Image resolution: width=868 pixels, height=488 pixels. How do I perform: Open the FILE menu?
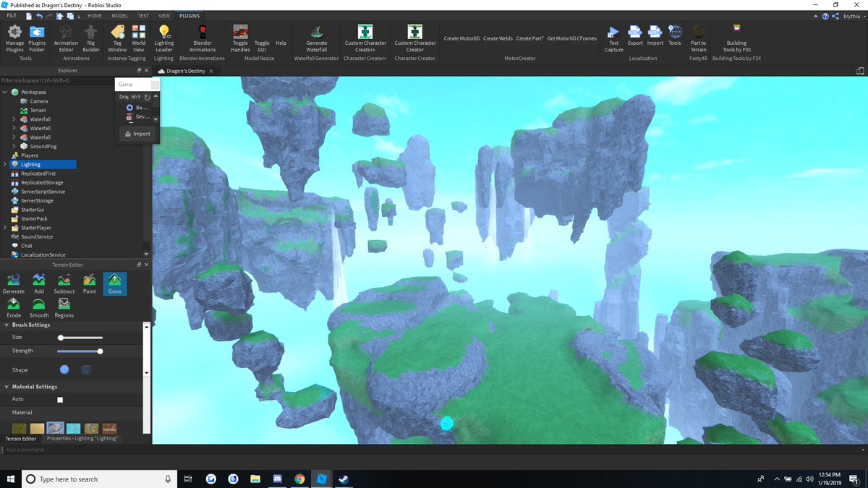(12, 15)
